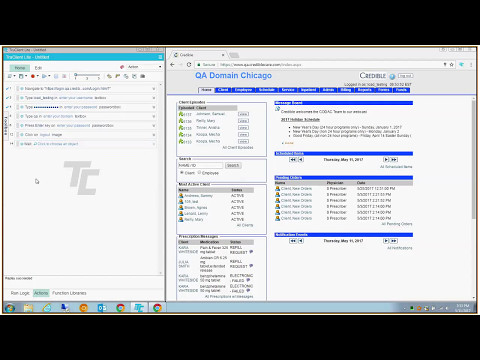Open the Schedule tab in Credible navigation
This screenshot has height=360, width=480.
[267, 90]
